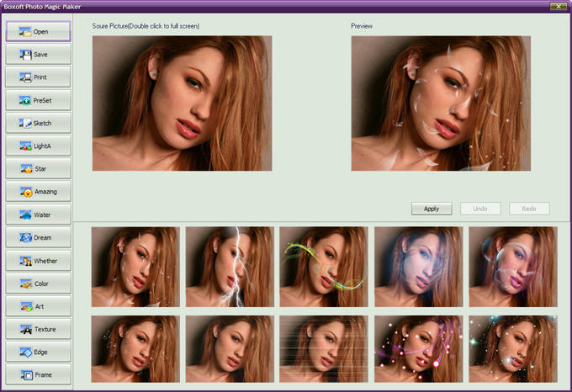Close the Boxoft Photo Magic Maker window
The height and width of the screenshot is (392, 572).
559,6
